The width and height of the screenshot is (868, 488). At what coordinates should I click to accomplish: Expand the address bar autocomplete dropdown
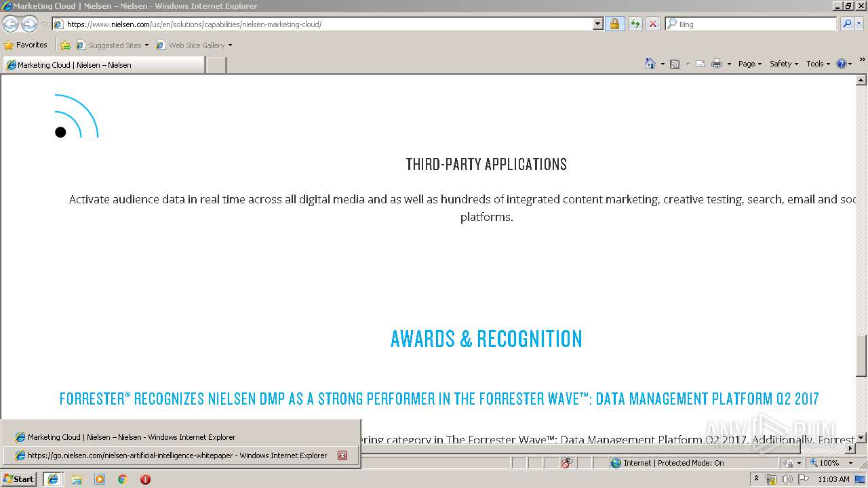pyautogui.click(x=597, y=24)
